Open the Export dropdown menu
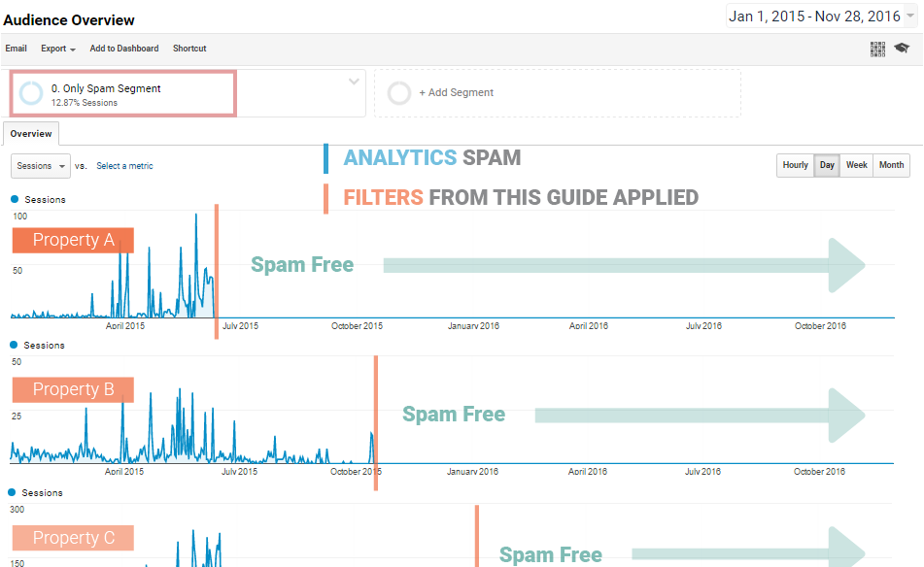The width and height of the screenshot is (924, 567). [57, 49]
